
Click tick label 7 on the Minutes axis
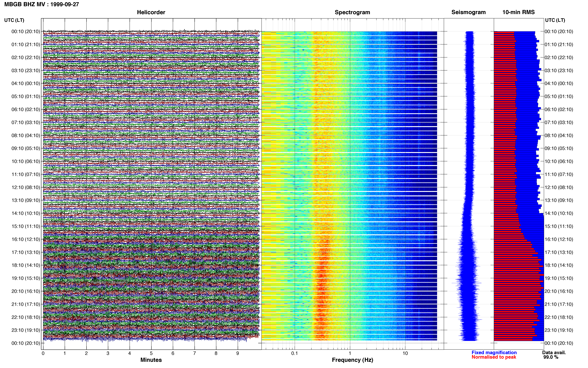pos(195,353)
